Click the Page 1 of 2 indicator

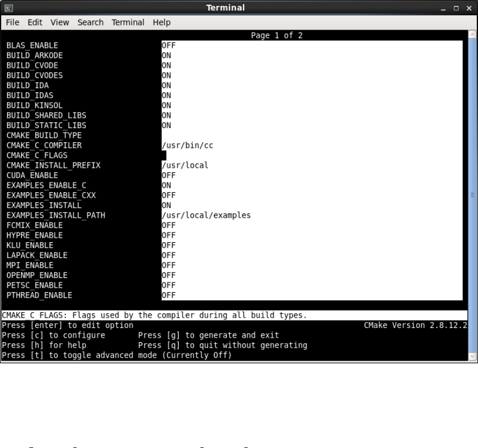[277, 36]
